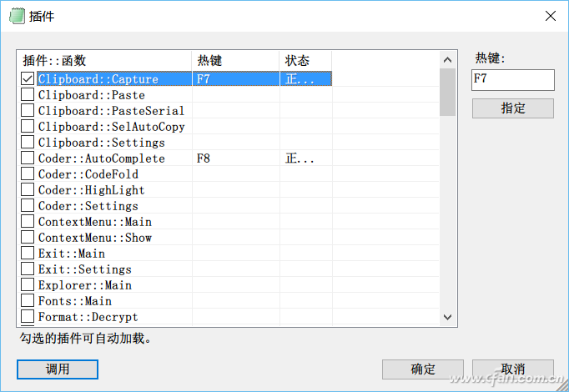Toggle the Coder::Settings checkbox
The height and width of the screenshot is (392, 569).
28,206
